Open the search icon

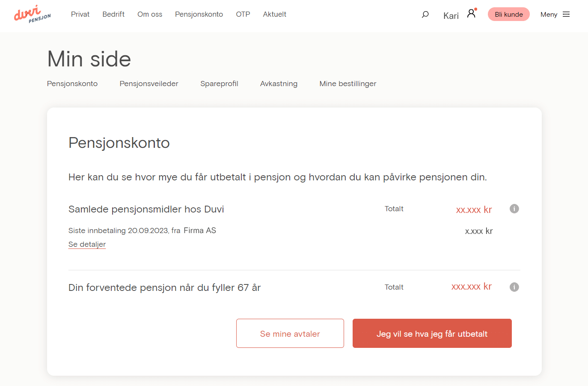click(425, 14)
